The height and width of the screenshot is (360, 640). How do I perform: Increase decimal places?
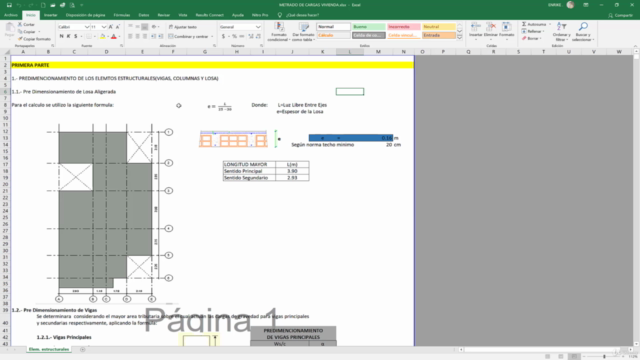[x=251, y=36]
